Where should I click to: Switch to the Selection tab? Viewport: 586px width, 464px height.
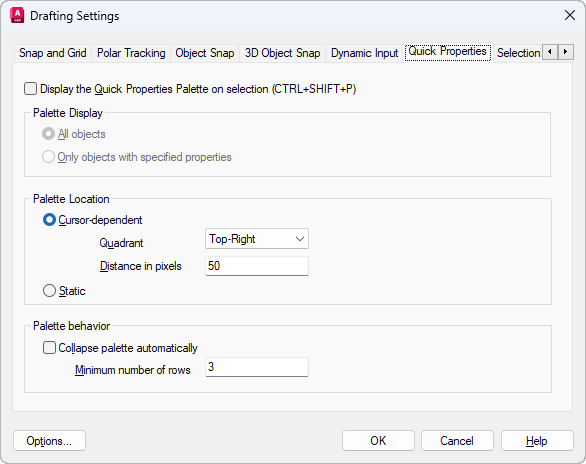click(518, 53)
